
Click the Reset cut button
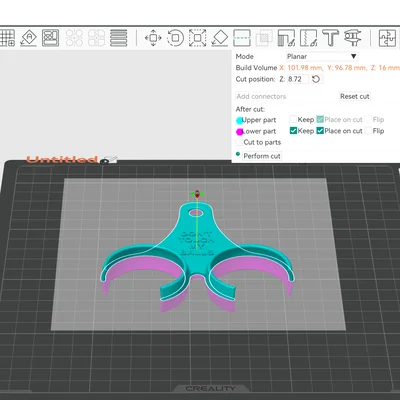pyautogui.click(x=355, y=96)
